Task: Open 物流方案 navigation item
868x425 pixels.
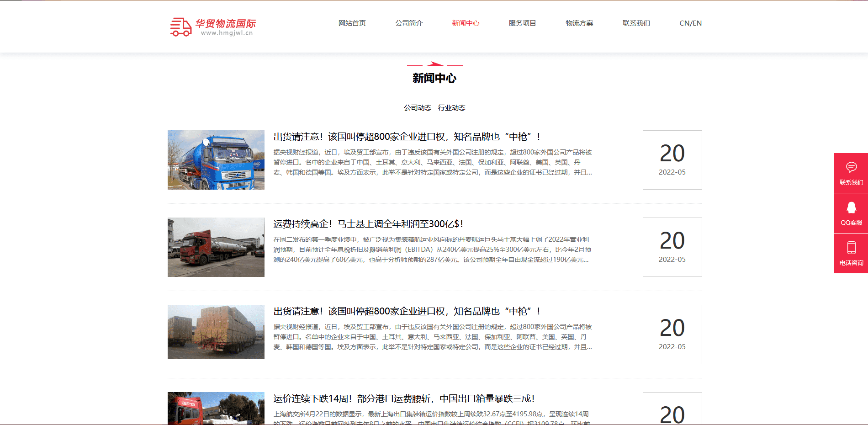Action: [579, 23]
